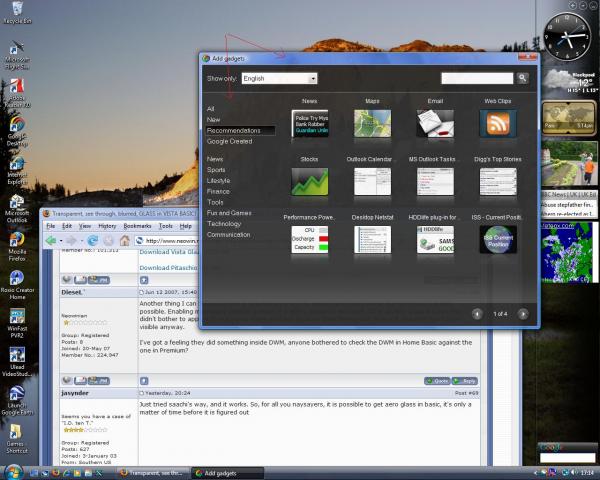Select the Finance category
Screen dimensions: 600x480
218,191
